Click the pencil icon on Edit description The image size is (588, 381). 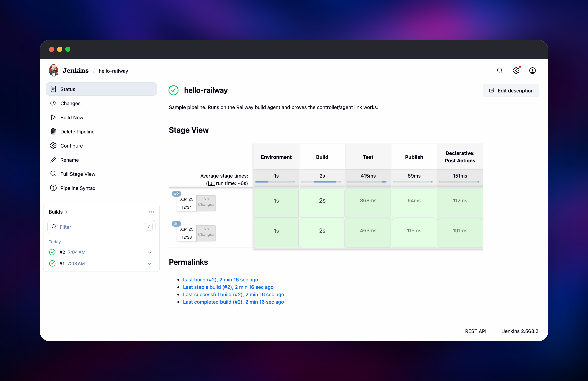492,91
